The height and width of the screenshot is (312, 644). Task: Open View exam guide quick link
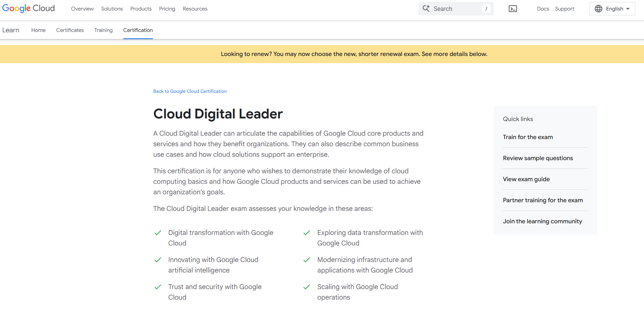point(526,179)
